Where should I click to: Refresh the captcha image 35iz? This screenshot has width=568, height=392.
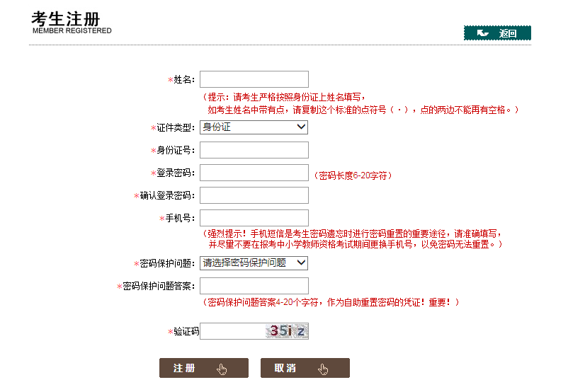pos(287,330)
